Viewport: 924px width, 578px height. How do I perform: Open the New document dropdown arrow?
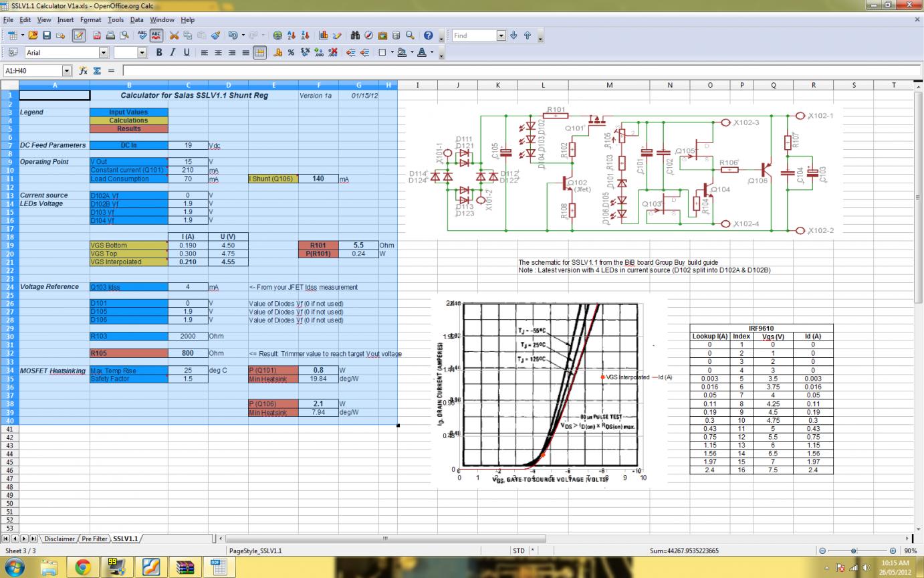tap(22, 35)
